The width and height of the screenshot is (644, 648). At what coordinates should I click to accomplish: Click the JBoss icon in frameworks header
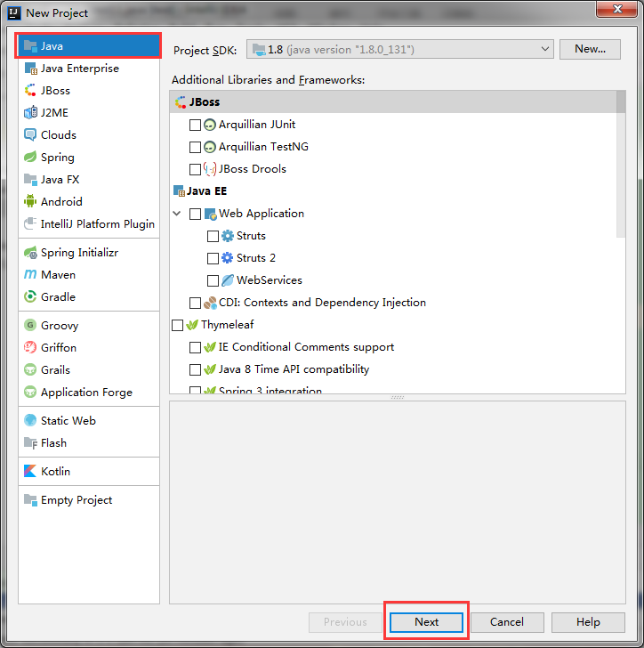click(x=181, y=102)
